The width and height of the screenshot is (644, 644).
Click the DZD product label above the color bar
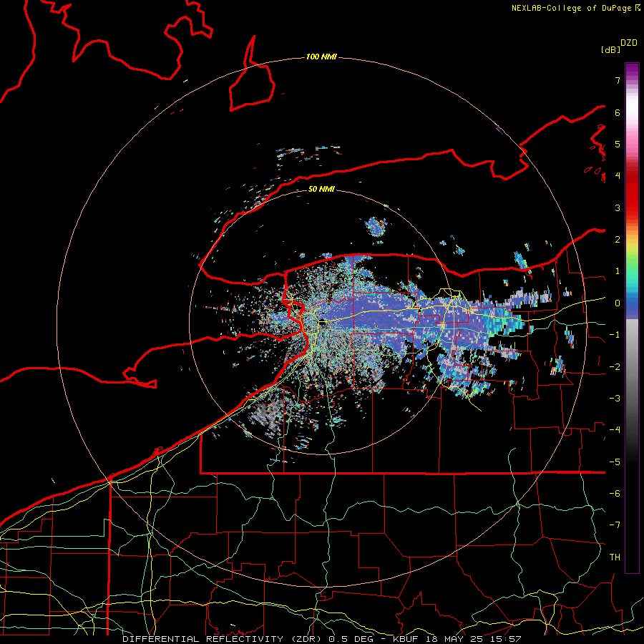pos(628,43)
